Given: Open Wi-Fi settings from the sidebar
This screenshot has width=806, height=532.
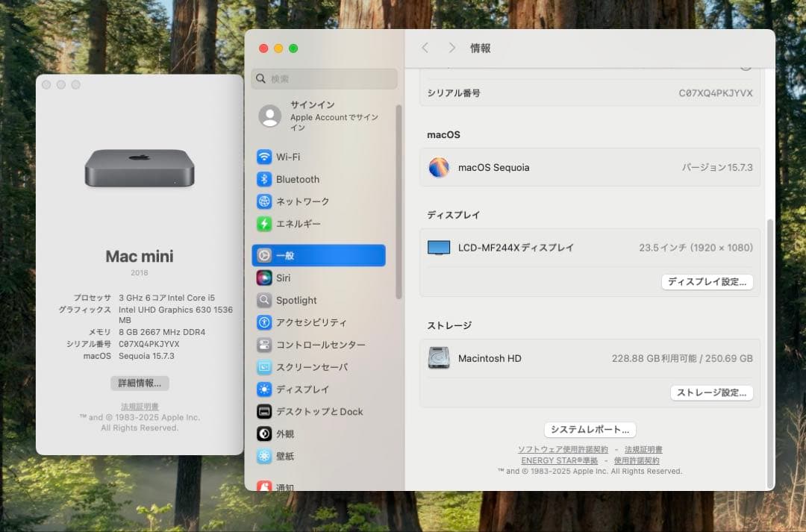Looking at the screenshot, I should coord(291,157).
